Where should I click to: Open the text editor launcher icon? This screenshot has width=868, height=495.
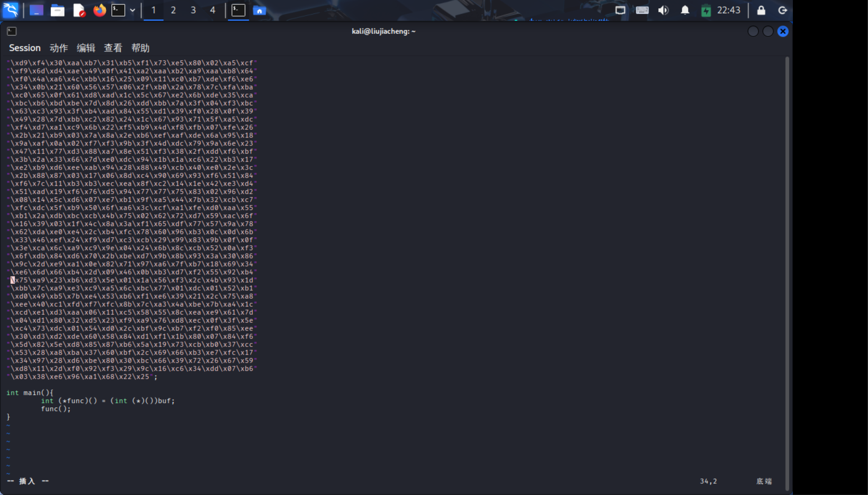[79, 11]
